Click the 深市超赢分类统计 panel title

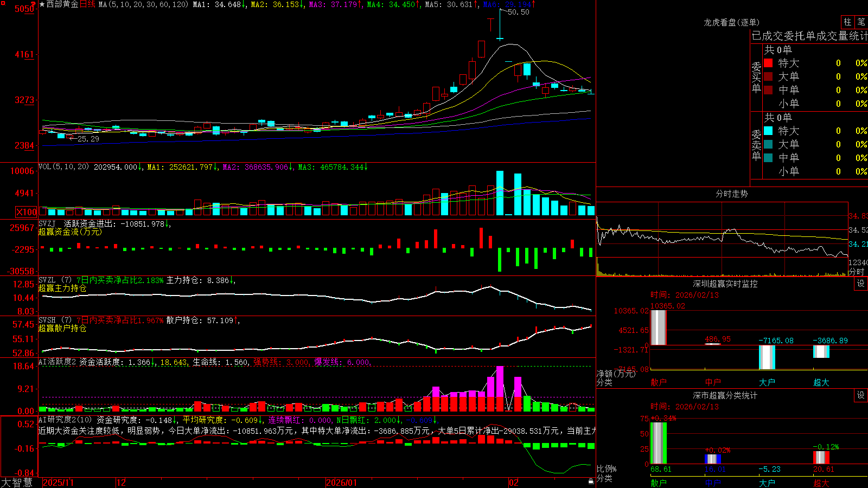pos(725,395)
